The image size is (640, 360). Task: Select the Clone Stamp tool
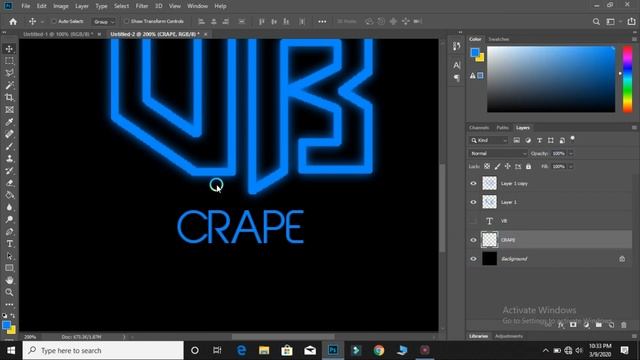point(9,158)
